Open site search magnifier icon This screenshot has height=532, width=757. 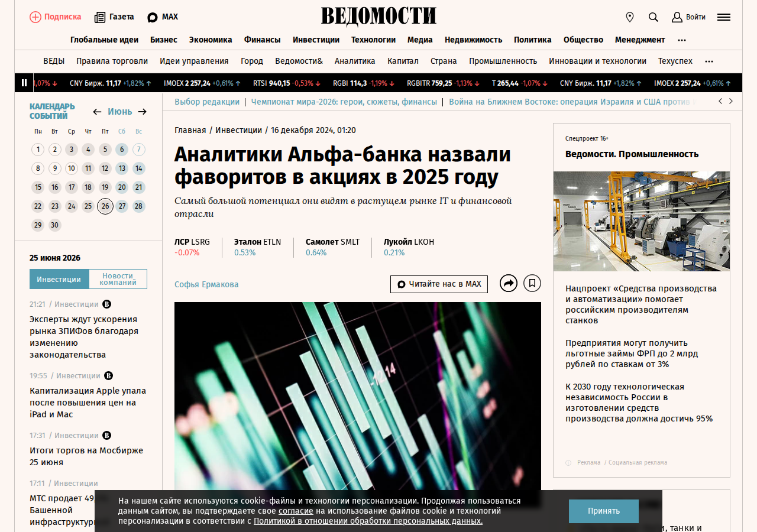click(x=654, y=17)
